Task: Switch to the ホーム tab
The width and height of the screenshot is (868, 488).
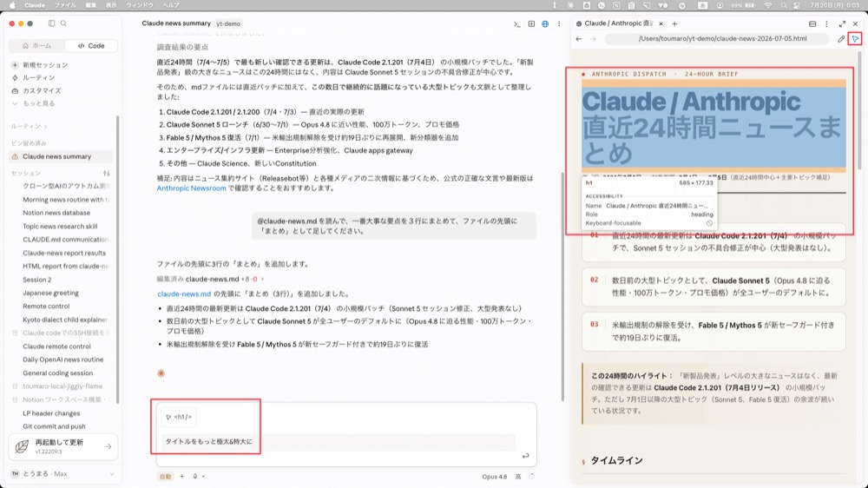Action: coord(37,45)
